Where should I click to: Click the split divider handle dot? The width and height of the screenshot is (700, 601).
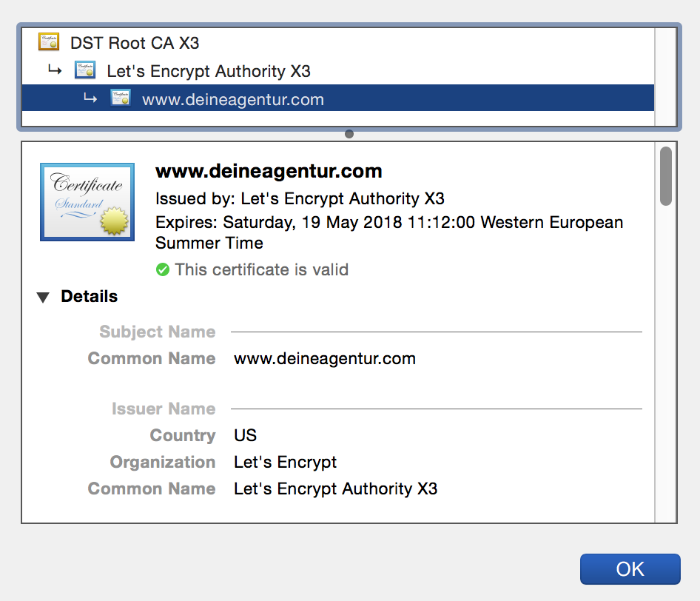[x=349, y=134]
